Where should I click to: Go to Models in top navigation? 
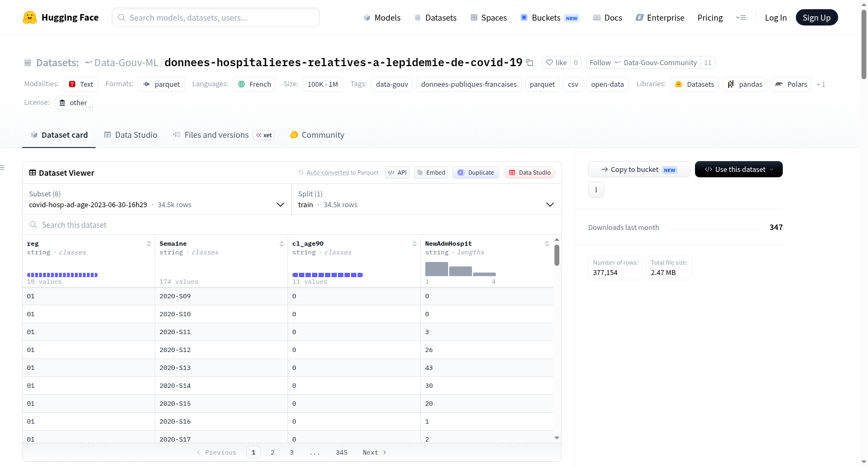(x=382, y=18)
